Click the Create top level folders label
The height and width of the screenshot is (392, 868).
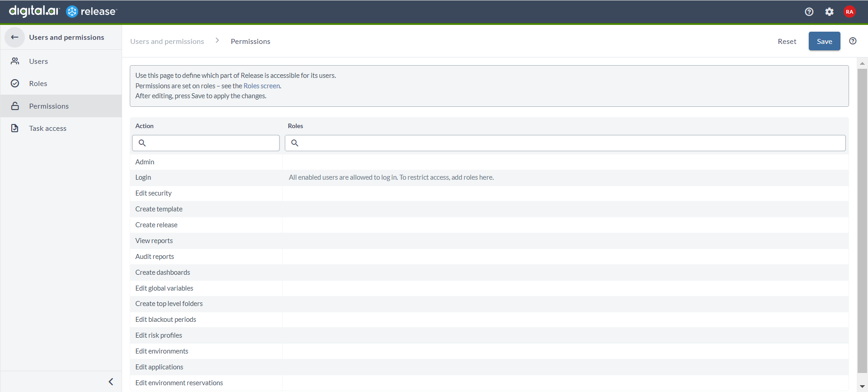pyautogui.click(x=169, y=304)
